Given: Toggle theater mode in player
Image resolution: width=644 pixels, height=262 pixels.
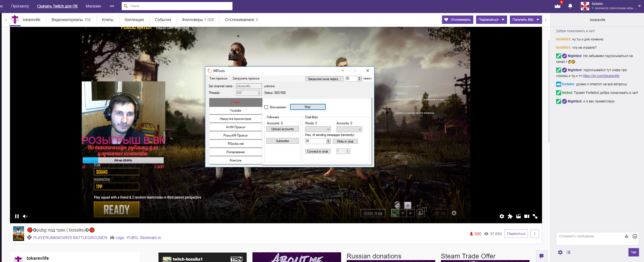Looking at the screenshot, I should pyautogui.click(x=527, y=216).
